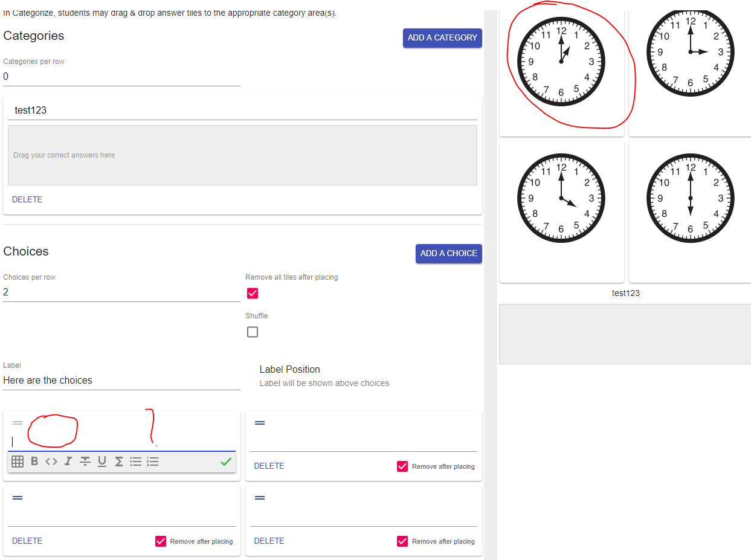Image resolution: width=751 pixels, height=560 pixels.
Task: Click the Label Position heading
Action: tap(290, 369)
